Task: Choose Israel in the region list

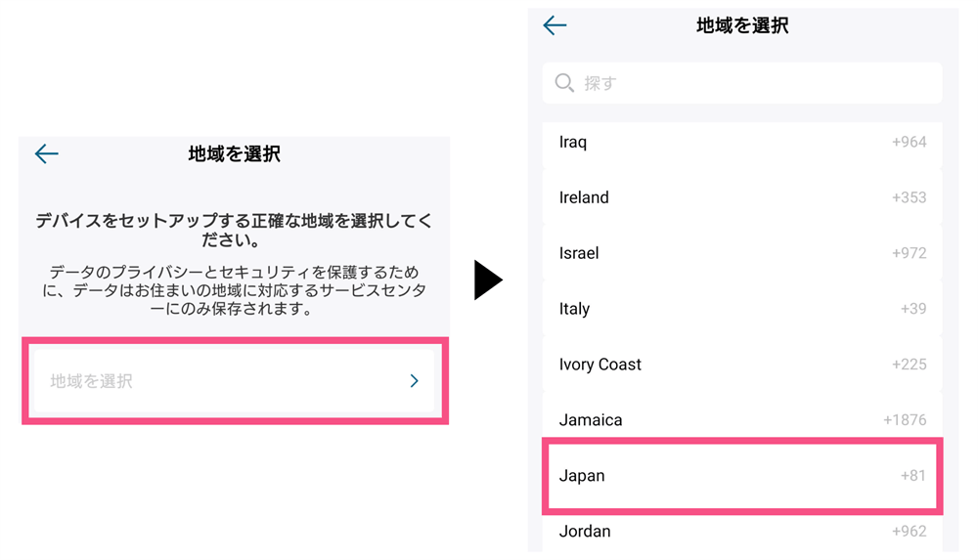Action: pos(742,253)
